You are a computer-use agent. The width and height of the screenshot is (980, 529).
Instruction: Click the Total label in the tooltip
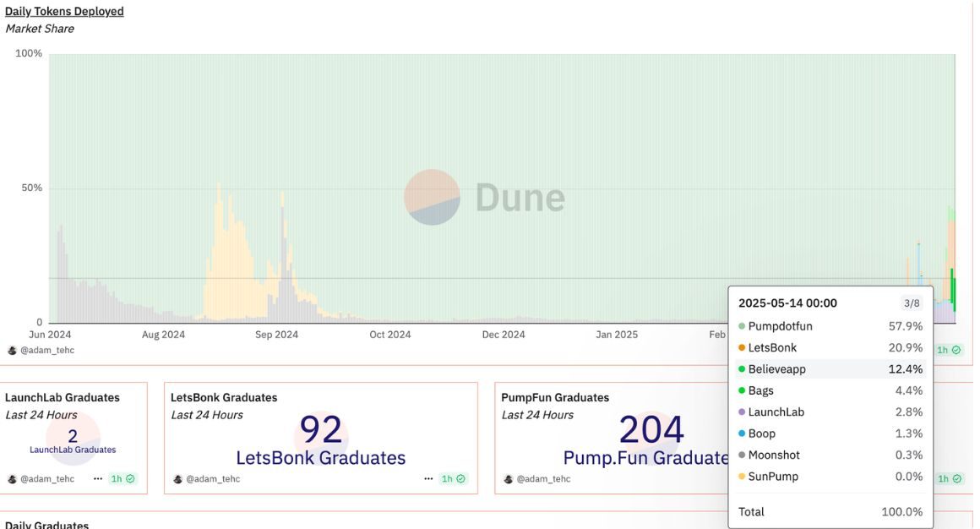tap(751, 511)
